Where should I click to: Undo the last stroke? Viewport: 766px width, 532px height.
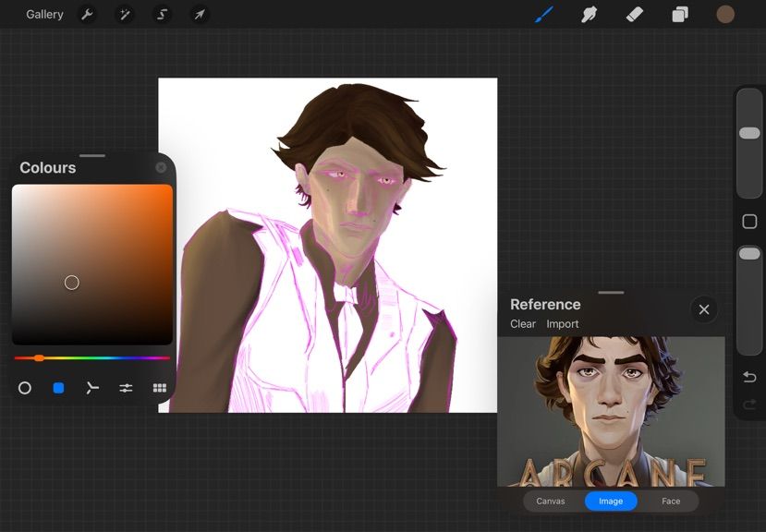[x=749, y=377]
